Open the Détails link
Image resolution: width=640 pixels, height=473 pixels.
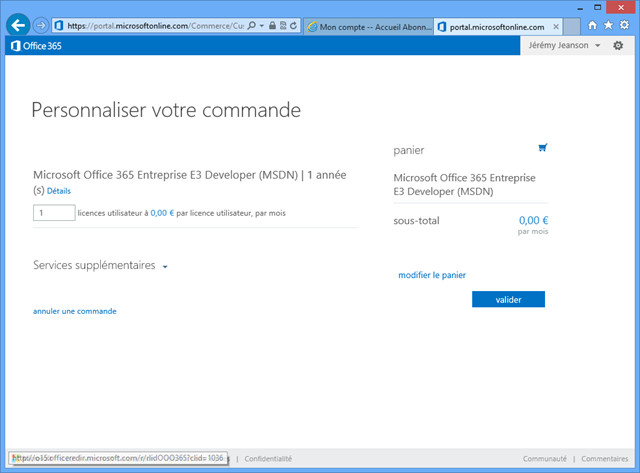[59, 191]
